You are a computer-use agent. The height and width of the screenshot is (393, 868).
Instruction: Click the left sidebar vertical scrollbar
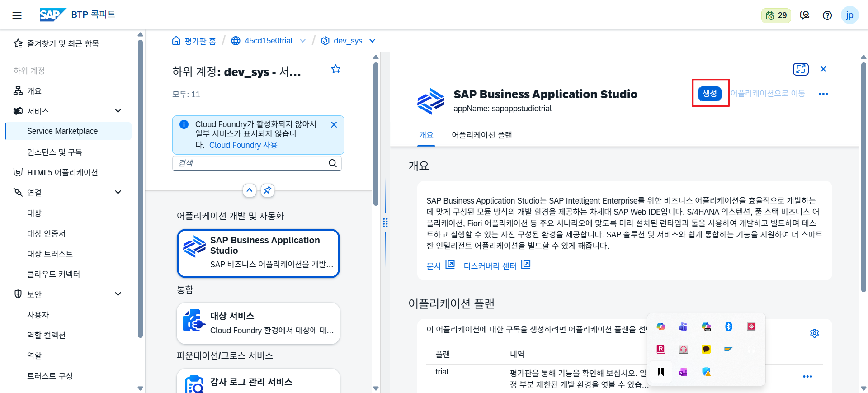pyautogui.click(x=140, y=189)
